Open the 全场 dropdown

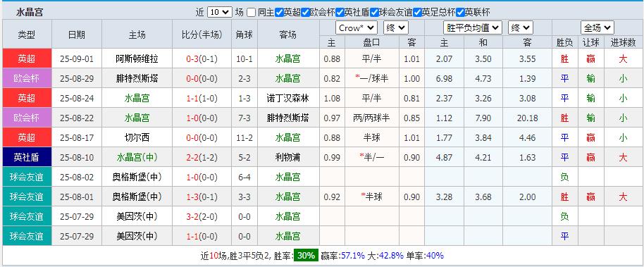pos(597,28)
